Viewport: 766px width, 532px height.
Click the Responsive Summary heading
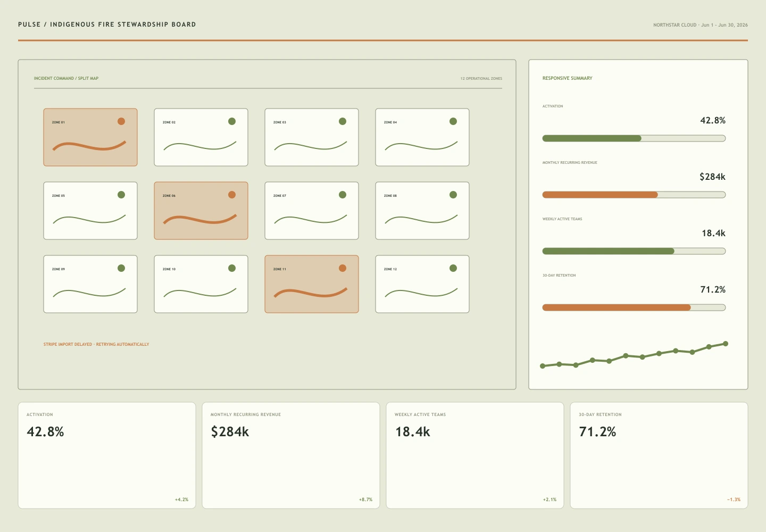click(x=567, y=78)
